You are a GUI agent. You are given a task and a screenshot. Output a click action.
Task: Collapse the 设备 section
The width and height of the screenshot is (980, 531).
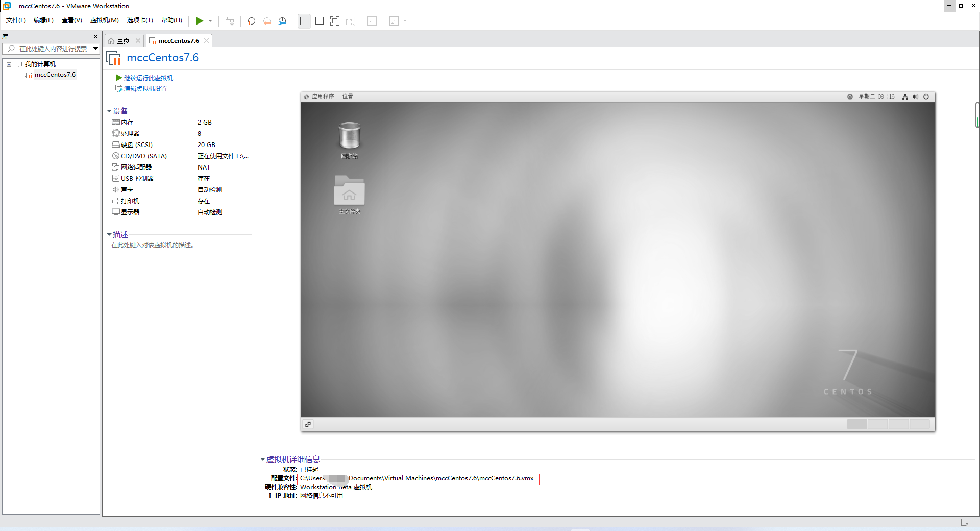109,111
